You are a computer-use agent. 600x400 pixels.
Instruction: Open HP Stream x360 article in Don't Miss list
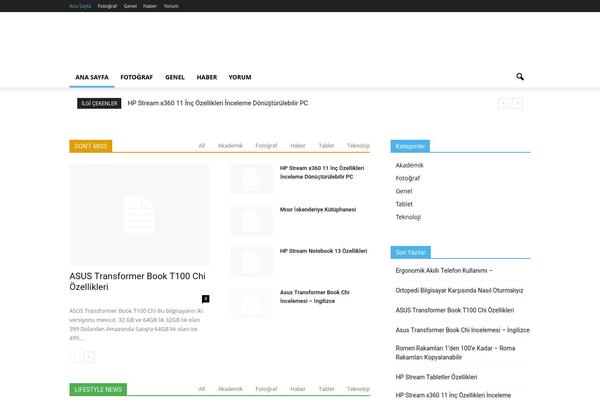322,172
